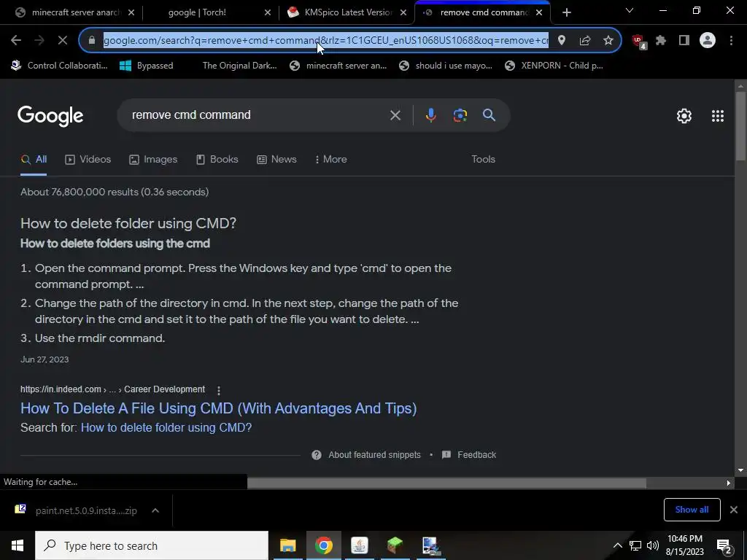Click the Windows taskbar search box
This screenshot has height=560, width=747.
coord(152,545)
